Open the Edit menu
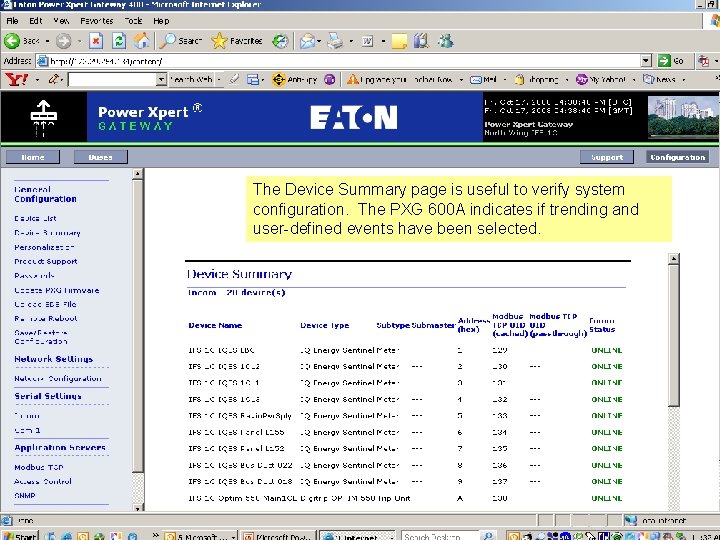 coord(35,21)
